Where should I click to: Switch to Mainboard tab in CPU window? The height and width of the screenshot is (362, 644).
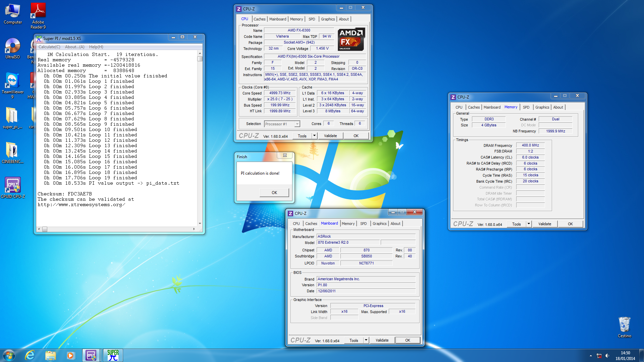(x=278, y=19)
